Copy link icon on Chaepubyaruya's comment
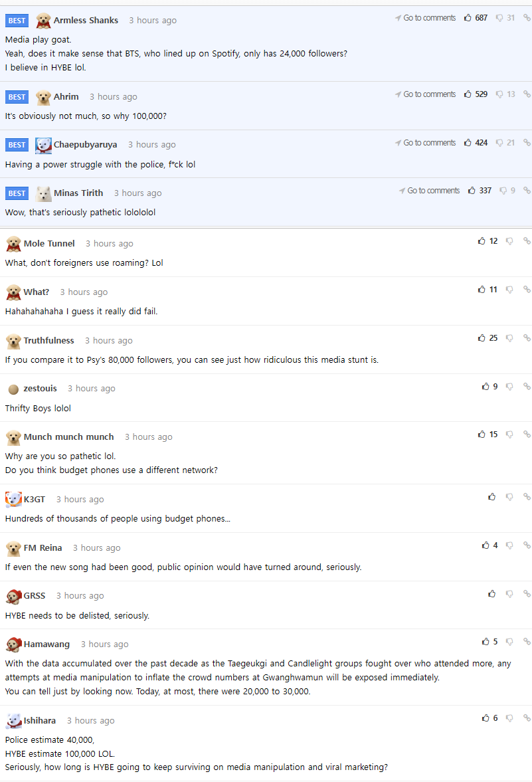This screenshot has width=532, height=782. [x=527, y=143]
